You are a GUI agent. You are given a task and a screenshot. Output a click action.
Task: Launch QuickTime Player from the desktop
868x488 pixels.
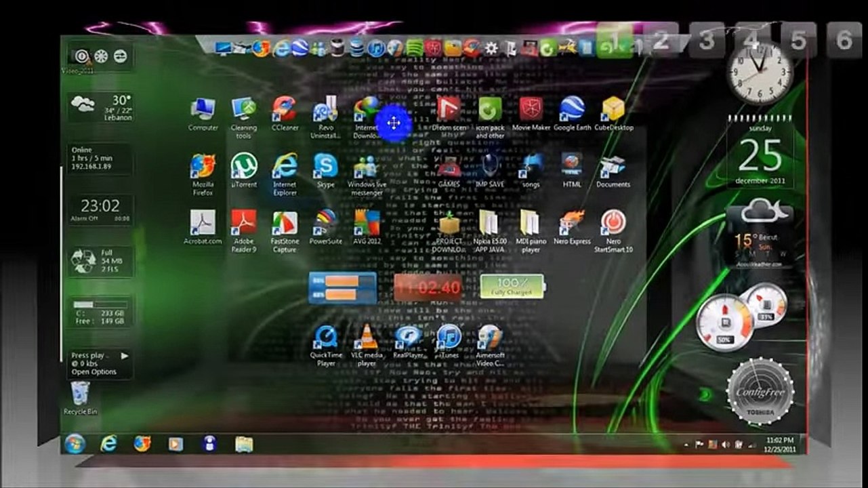(x=326, y=346)
